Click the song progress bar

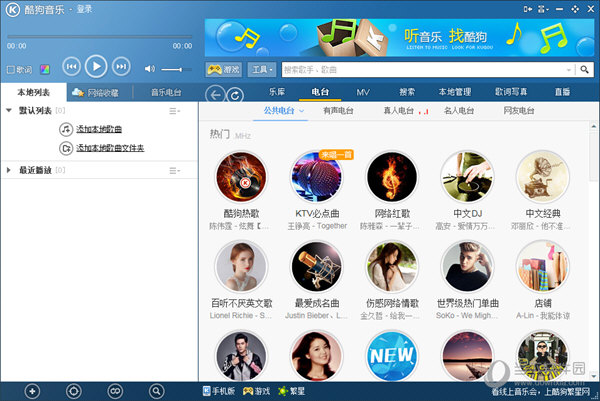(x=99, y=37)
